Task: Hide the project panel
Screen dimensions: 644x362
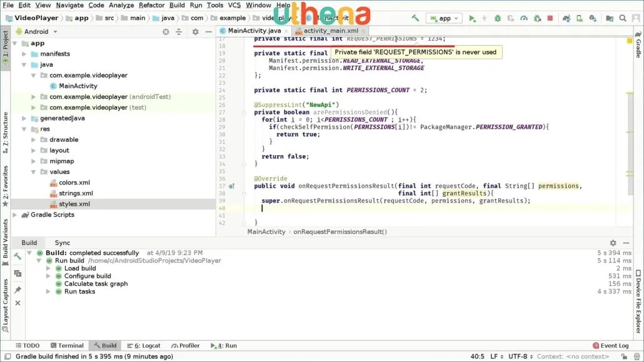Action: tap(209, 32)
